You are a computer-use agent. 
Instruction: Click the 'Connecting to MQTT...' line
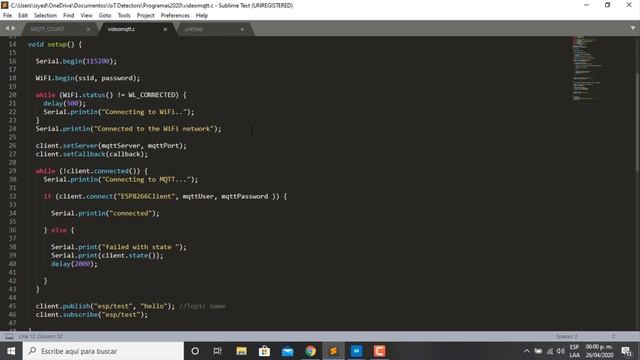click(x=121, y=180)
